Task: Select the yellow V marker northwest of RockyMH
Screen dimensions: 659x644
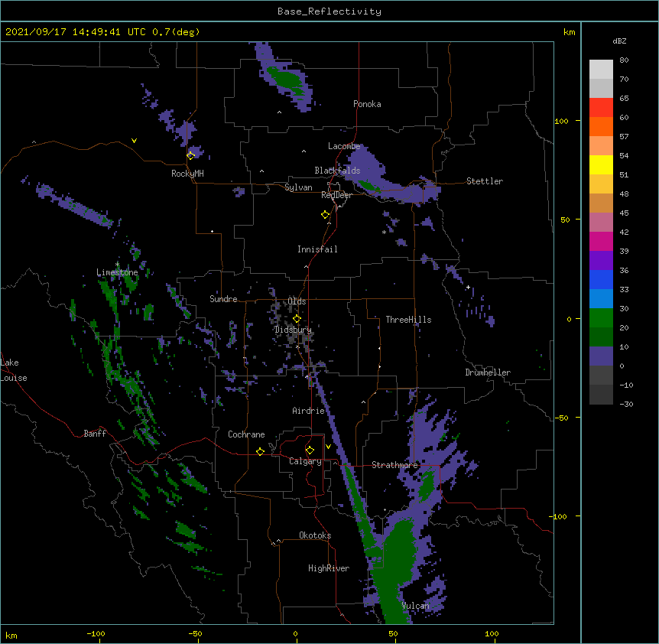Action: (134, 141)
